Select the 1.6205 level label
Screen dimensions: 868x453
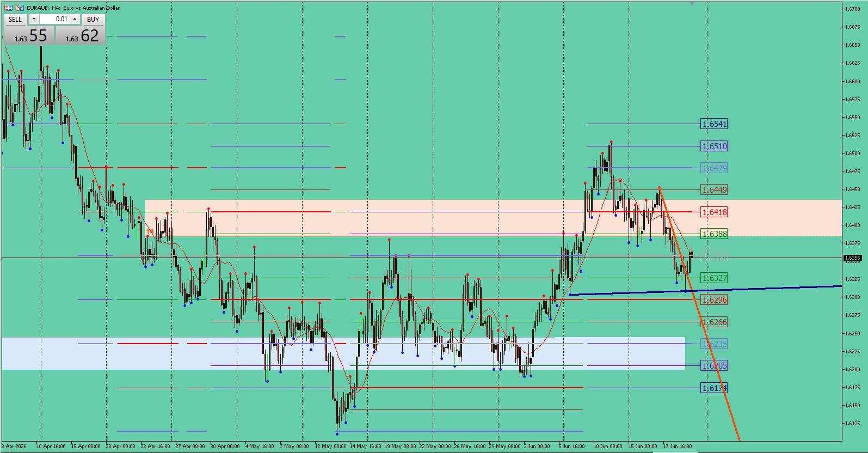click(714, 365)
